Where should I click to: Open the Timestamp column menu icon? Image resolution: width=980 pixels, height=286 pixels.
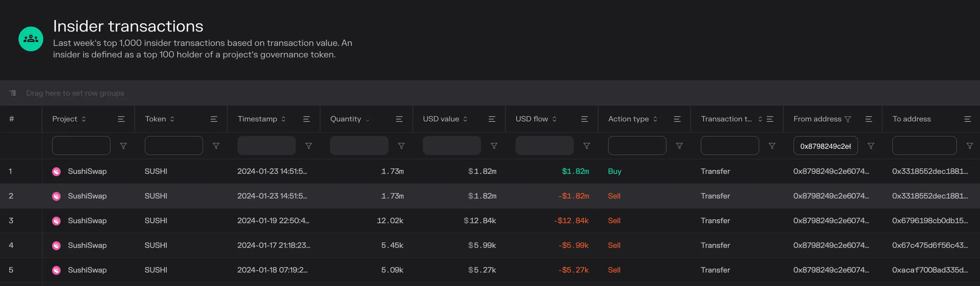point(307,119)
